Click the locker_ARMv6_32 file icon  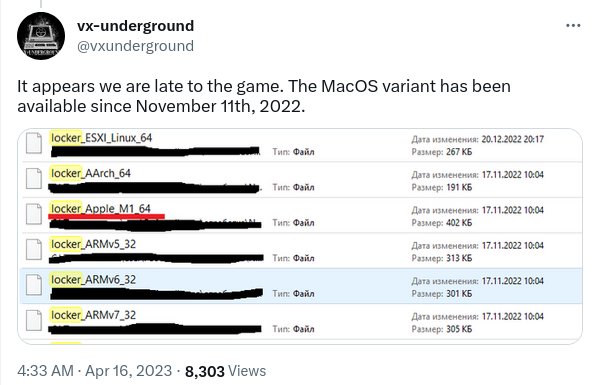(34, 285)
